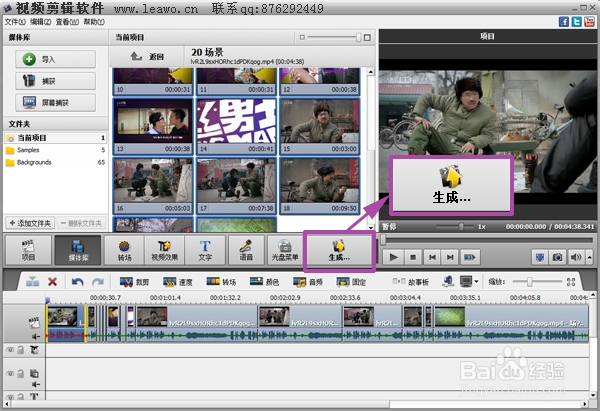The width and height of the screenshot is (600, 411).
Task: Click 添加文件夹 to add a folder
Action: 30,223
